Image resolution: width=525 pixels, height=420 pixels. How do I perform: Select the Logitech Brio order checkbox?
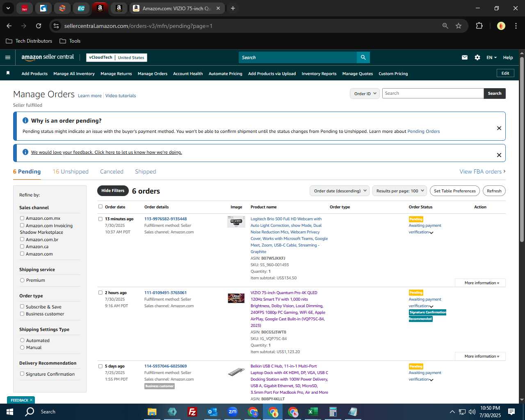(x=100, y=219)
